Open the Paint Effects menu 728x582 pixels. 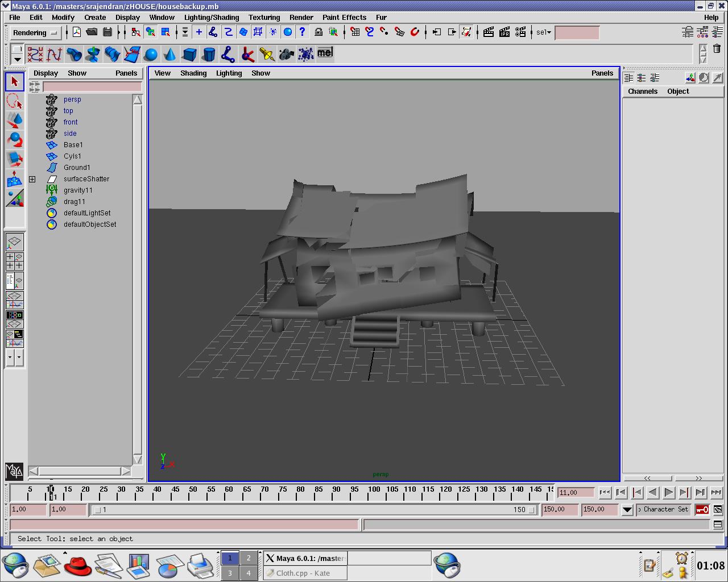pos(344,18)
